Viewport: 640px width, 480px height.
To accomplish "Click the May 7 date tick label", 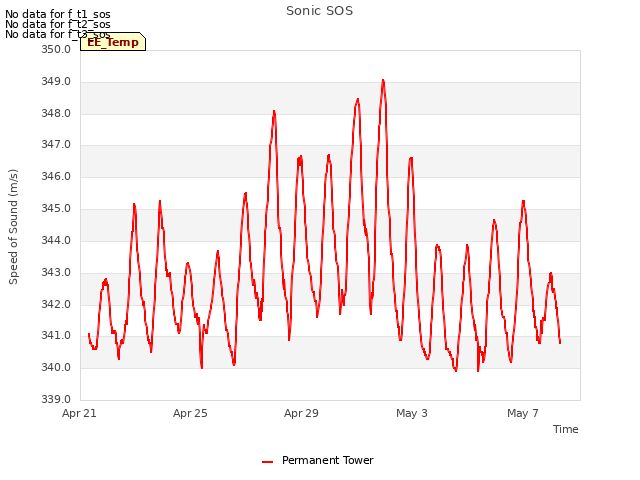I will 523,413.
